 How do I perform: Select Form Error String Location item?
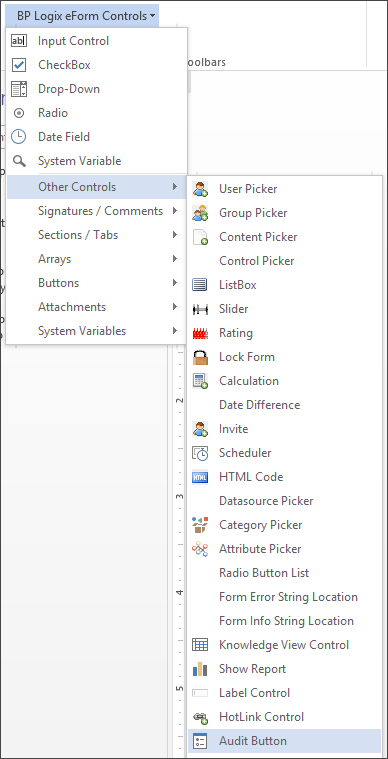(285, 597)
